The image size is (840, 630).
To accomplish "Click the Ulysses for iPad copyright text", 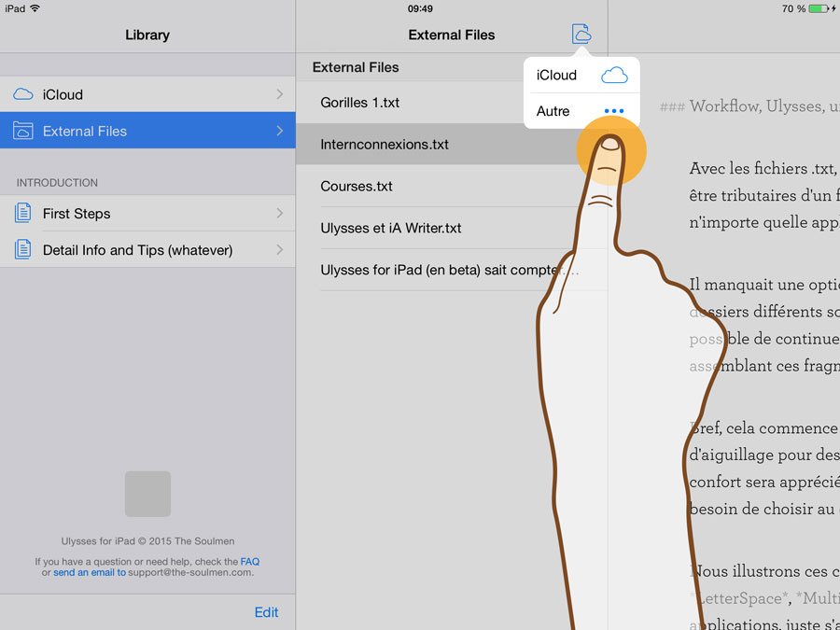I will click(147, 541).
